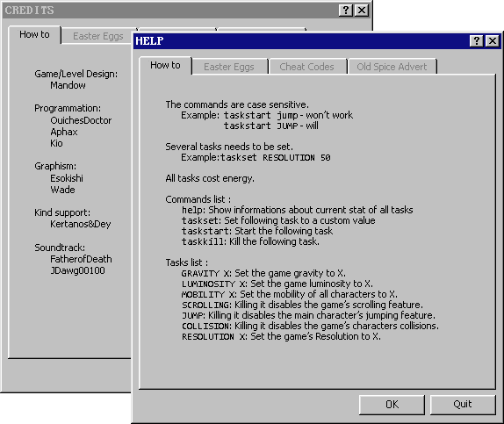Click the 'GRAVITY X' task line
Viewport: 504px width, 424px height.
coord(263,273)
